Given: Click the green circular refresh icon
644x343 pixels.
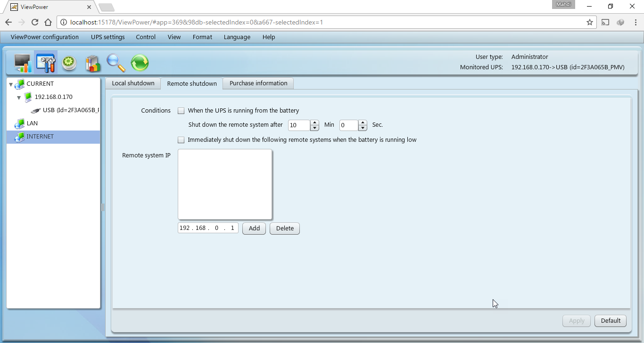Looking at the screenshot, I should [140, 63].
